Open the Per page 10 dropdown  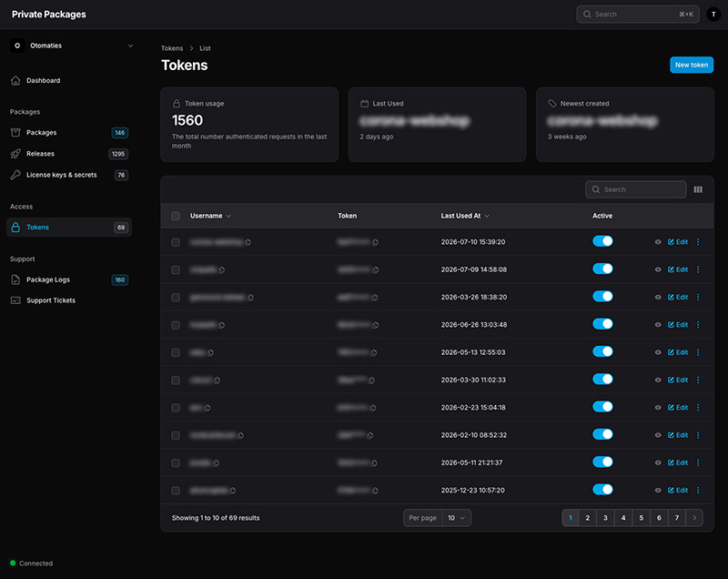(x=457, y=518)
